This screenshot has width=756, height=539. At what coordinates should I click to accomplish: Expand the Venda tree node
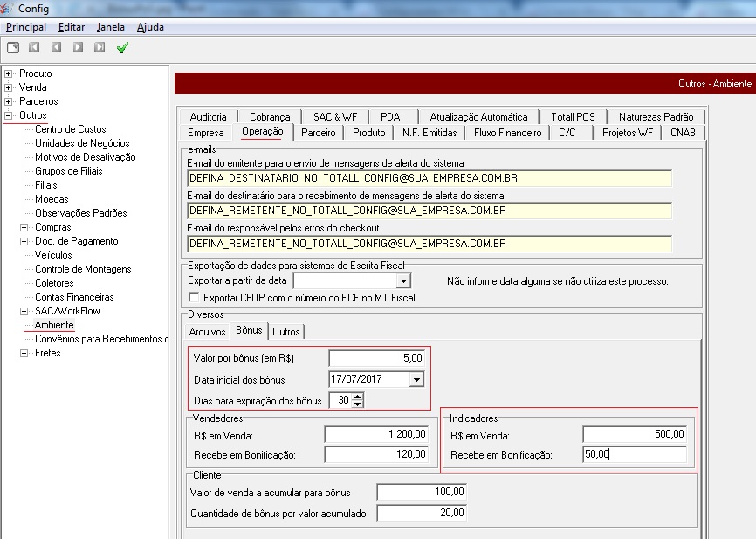[x=8, y=88]
